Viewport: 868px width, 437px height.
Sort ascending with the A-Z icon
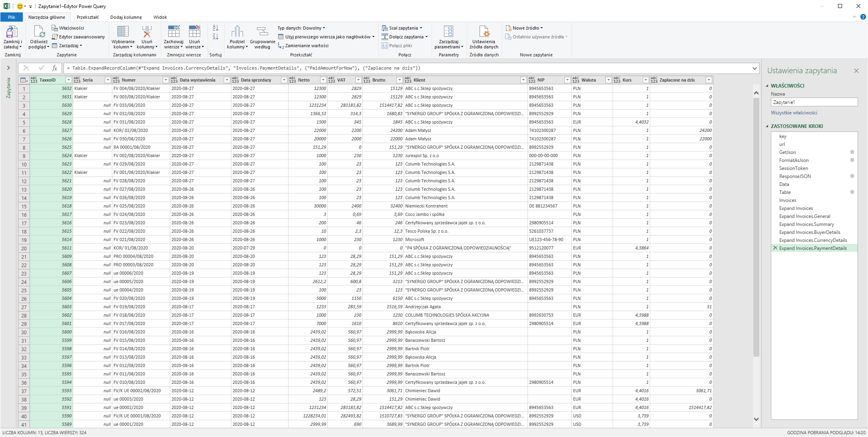215,28
